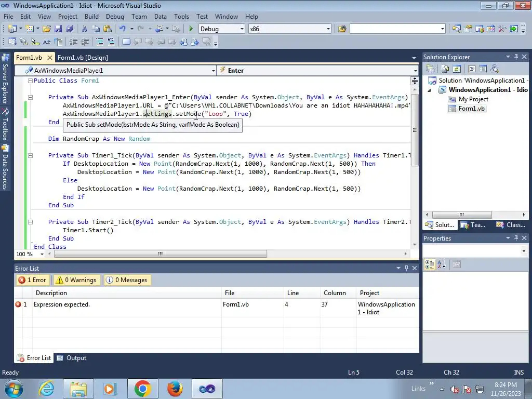Toggle auto-hide pin on Properties panel
The height and width of the screenshot is (399, 532).
516,238
